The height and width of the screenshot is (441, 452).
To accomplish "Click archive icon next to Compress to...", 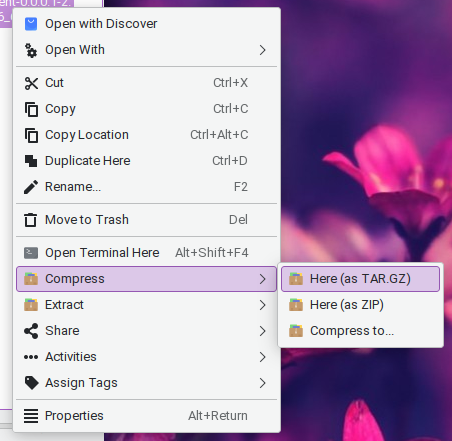I will [296, 331].
